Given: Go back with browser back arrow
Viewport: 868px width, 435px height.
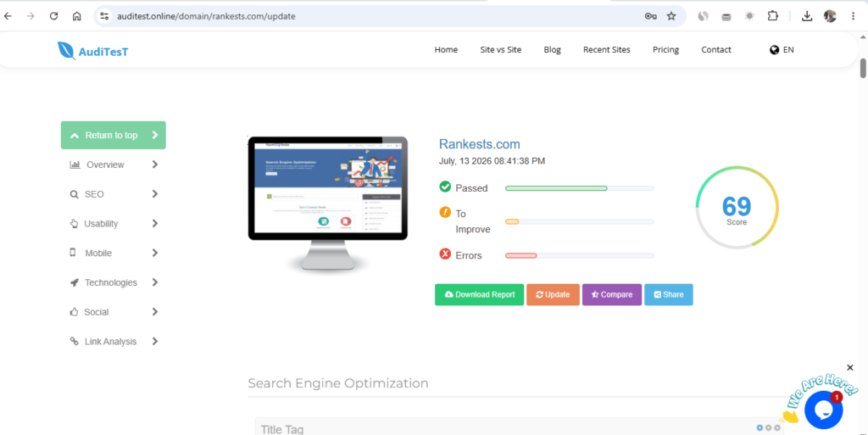Looking at the screenshot, I should 8,16.
